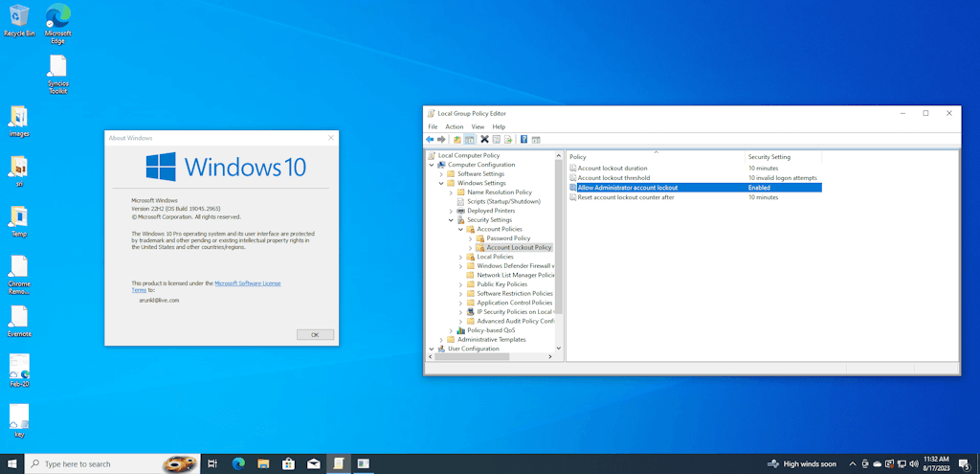Open the Recycle Bin desktop icon
The width and height of the screenshot is (980, 474).
pyautogui.click(x=19, y=21)
